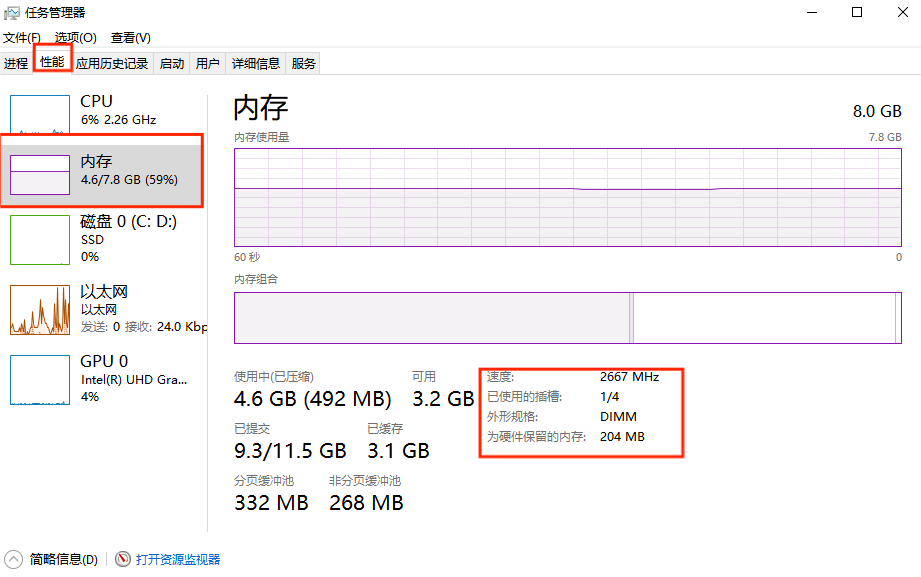
Task: Open the 打开资源监视器 link
Action: tap(178, 559)
